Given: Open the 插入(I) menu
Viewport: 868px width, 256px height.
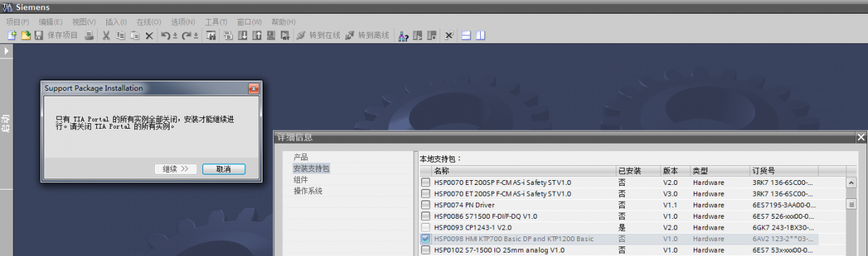Looking at the screenshot, I should pyautogui.click(x=116, y=22).
